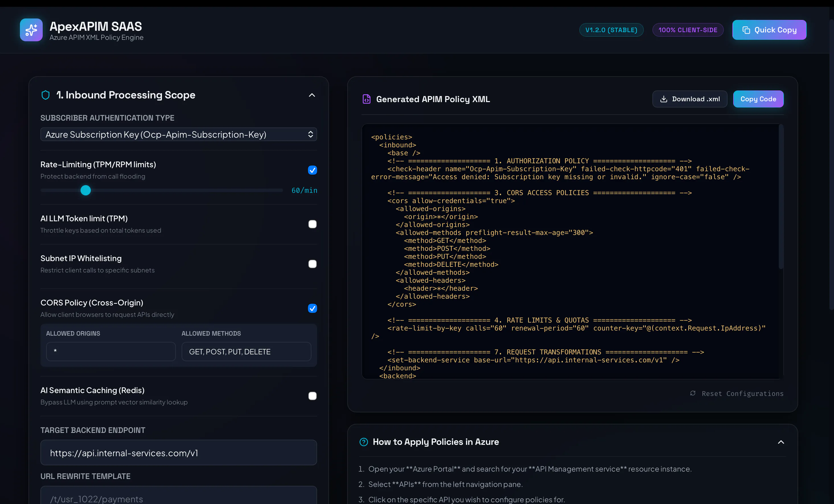Click the "<cors allow-credentials" line in XML
Screen dimensions: 834x504
pos(451,201)
